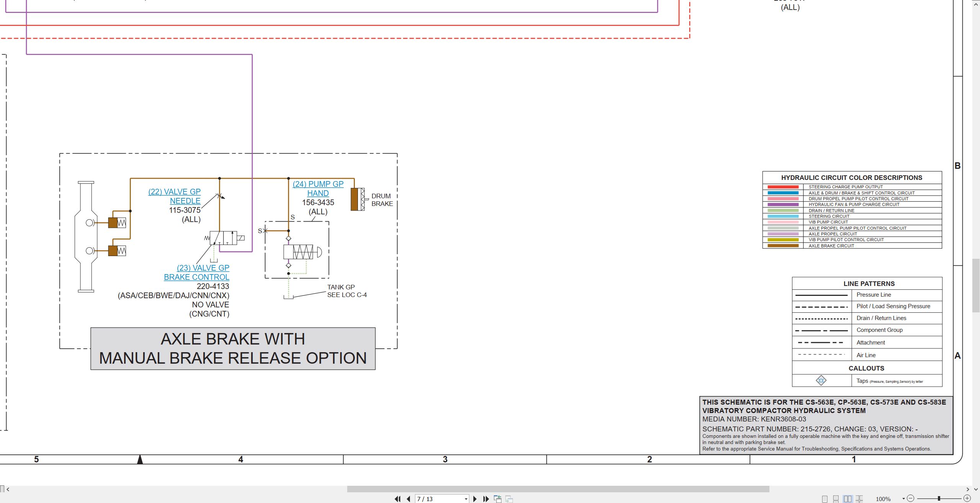This screenshot has width=980, height=503.
Task: Click the HYDRAULIC CIRCUIT COLOR DESCRIPTIONS heading
Action: (x=852, y=178)
